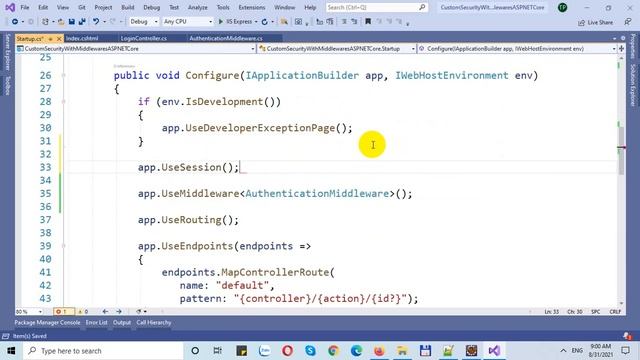The image size is (640, 360).
Task: Open the Startup class navigation dropdown
Action: [x=337, y=49]
